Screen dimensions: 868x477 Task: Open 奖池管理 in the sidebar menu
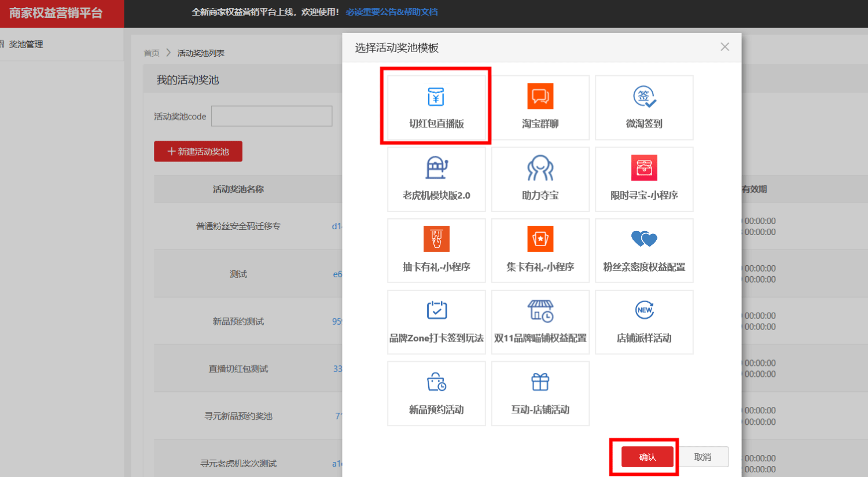pos(26,45)
